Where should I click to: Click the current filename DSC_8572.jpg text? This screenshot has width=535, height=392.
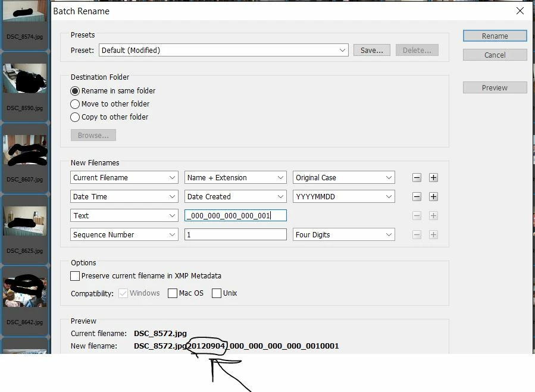pyautogui.click(x=160, y=333)
